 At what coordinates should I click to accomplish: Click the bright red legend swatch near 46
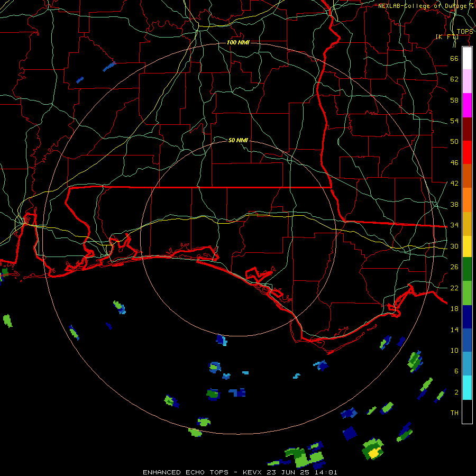467,152
